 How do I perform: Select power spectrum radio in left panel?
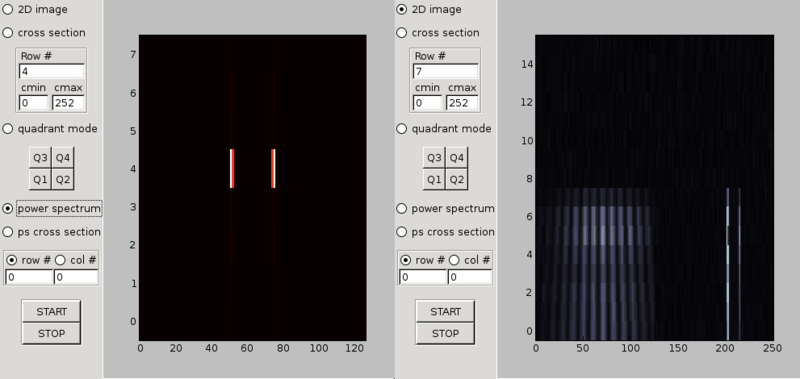[x=8, y=209]
